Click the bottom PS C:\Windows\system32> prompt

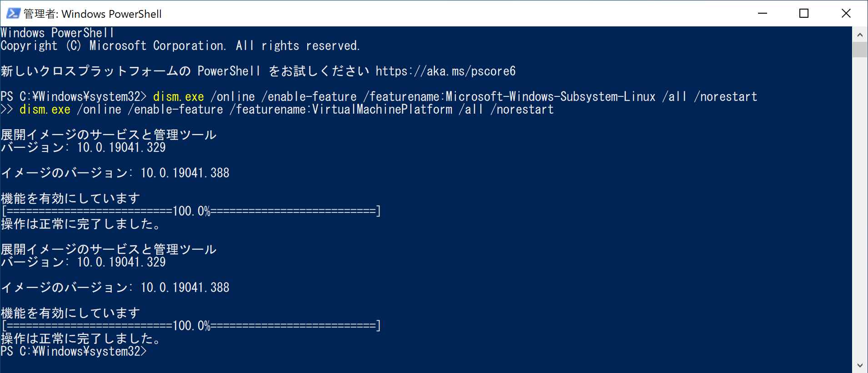click(74, 352)
